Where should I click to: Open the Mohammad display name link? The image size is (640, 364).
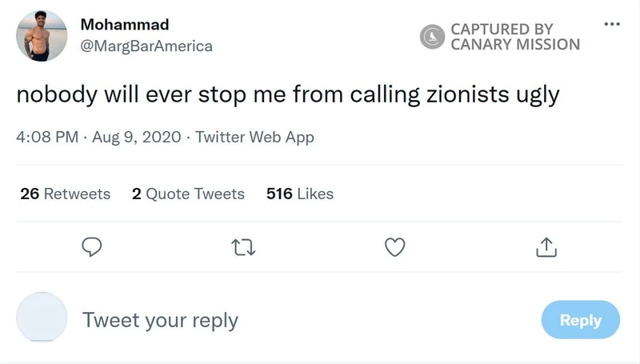pyautogui.click(x=125, y=25)
